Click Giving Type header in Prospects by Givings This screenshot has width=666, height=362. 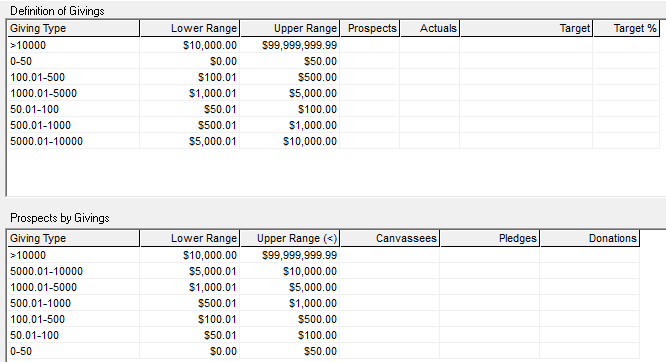[74, 238]
